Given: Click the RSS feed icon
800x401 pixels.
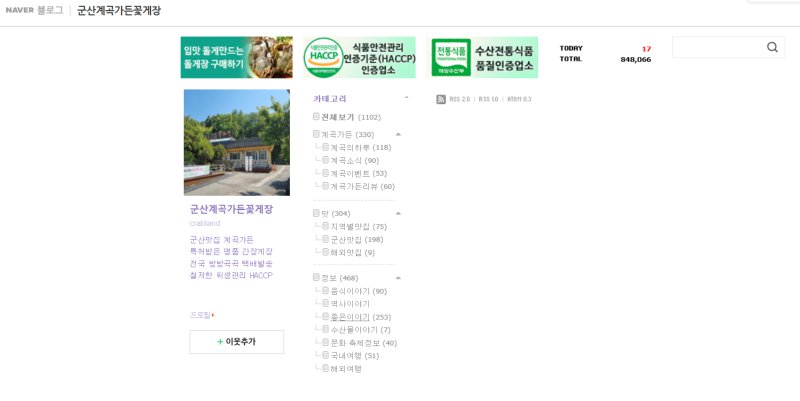Looking at the screenshot, I should [x=441, y=99].
